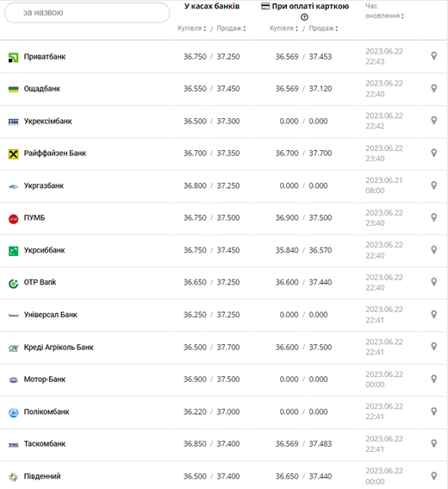Open map pin for OTP Bank
448x489 pixels.
click(433, 282)
